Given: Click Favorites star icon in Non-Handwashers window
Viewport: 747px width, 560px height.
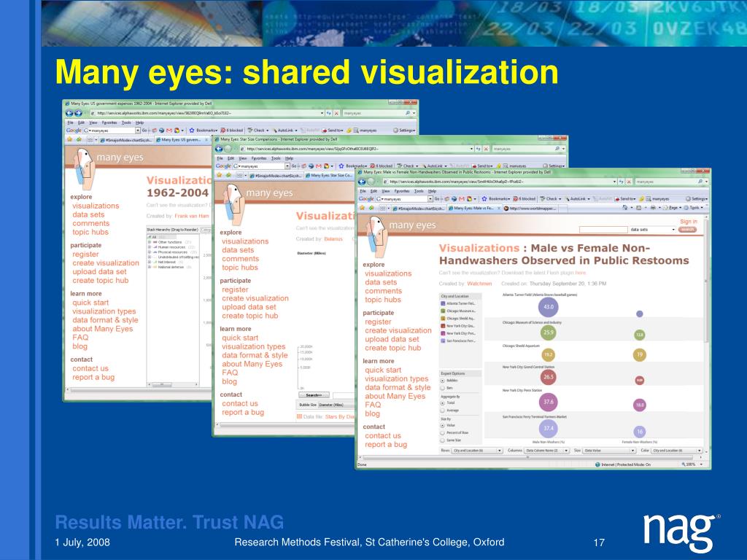Looking at the screenshot, I should 362,208.
